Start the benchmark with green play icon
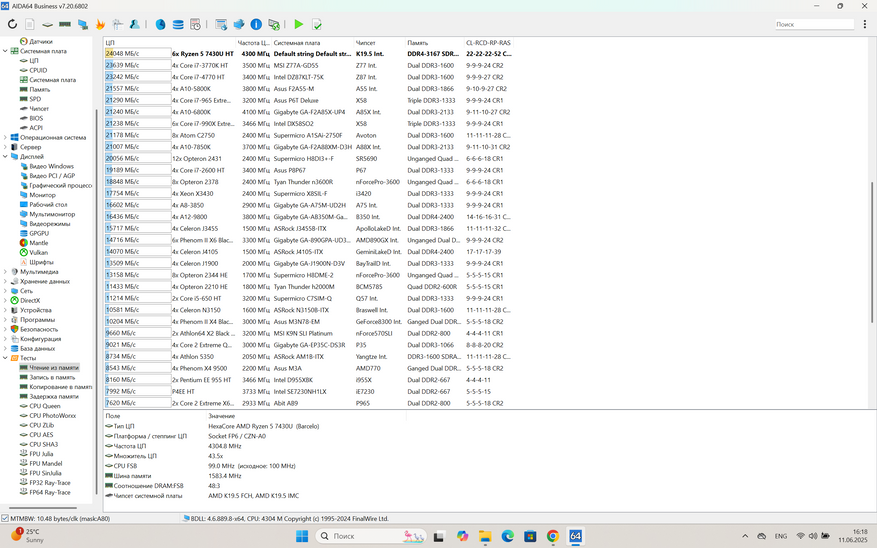This screenshot has height=548, width=877. 299,24
